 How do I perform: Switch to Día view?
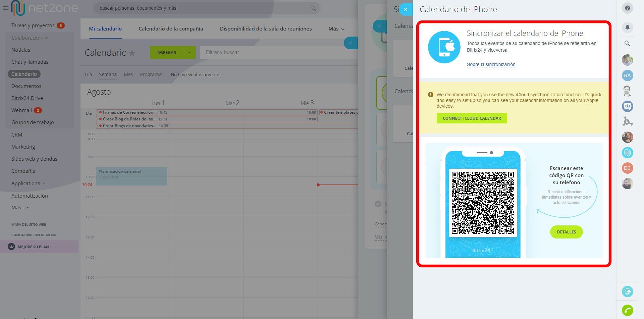tap(89, 74)
